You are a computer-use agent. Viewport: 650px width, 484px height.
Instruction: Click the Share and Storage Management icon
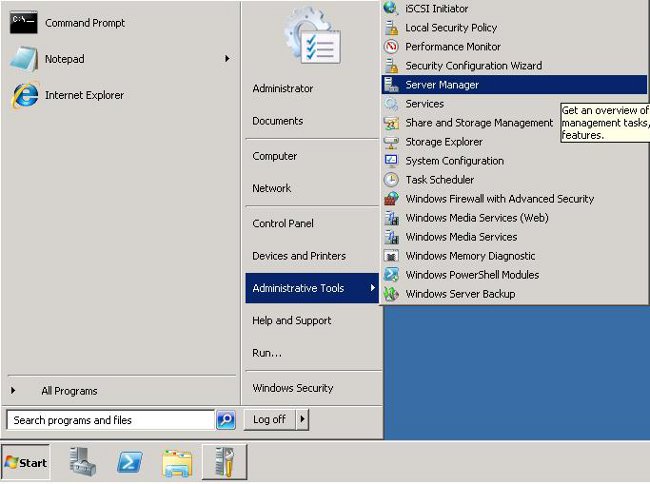[391, 123]
